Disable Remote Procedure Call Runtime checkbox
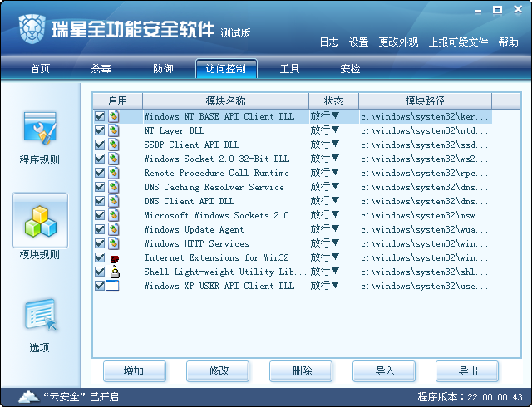 [100, 173]
